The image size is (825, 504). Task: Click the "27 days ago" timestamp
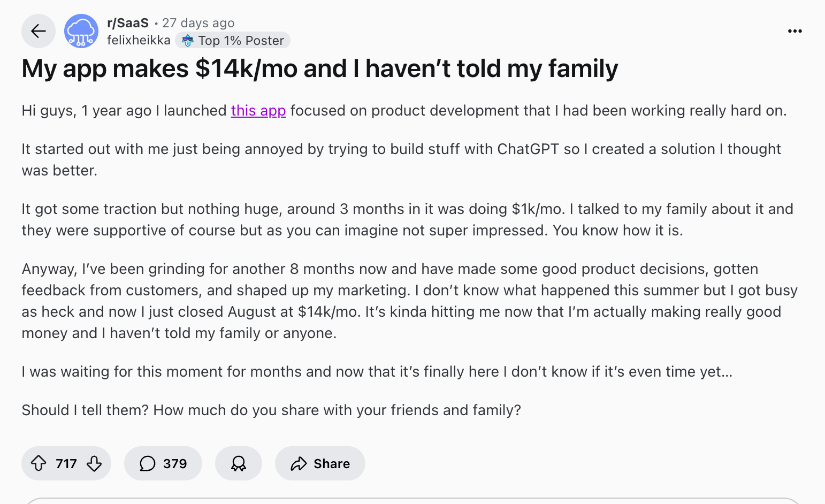198,23
